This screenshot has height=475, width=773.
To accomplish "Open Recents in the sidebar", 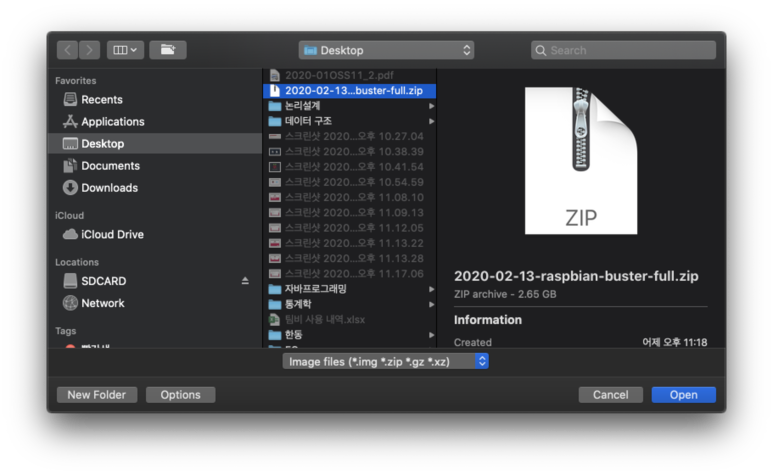I will [x=155, y=100].
